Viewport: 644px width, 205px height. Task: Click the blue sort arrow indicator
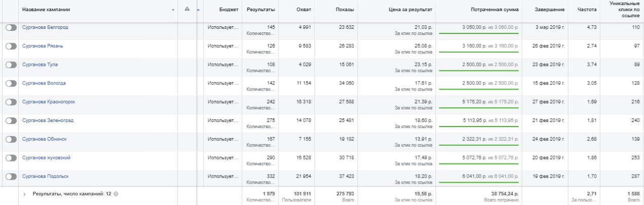[x=198, y=10]
